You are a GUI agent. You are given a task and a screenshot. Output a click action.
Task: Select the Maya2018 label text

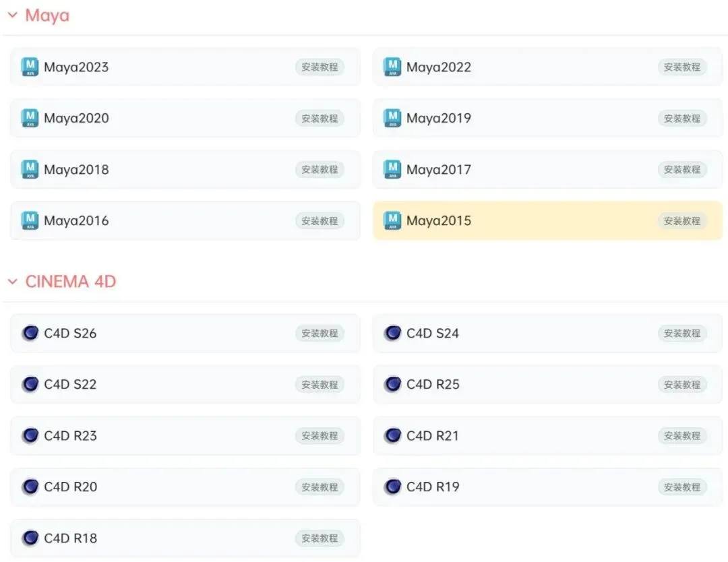click(76, 170)
